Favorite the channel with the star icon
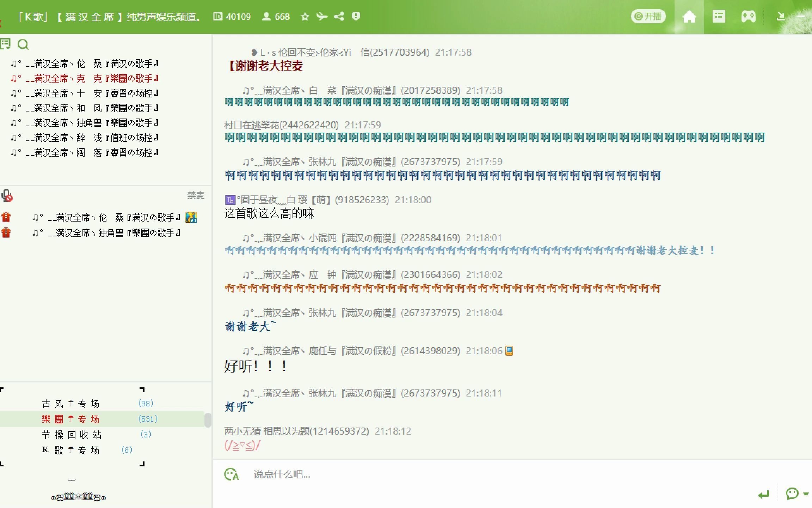812x508 pixels. (305, 17)
